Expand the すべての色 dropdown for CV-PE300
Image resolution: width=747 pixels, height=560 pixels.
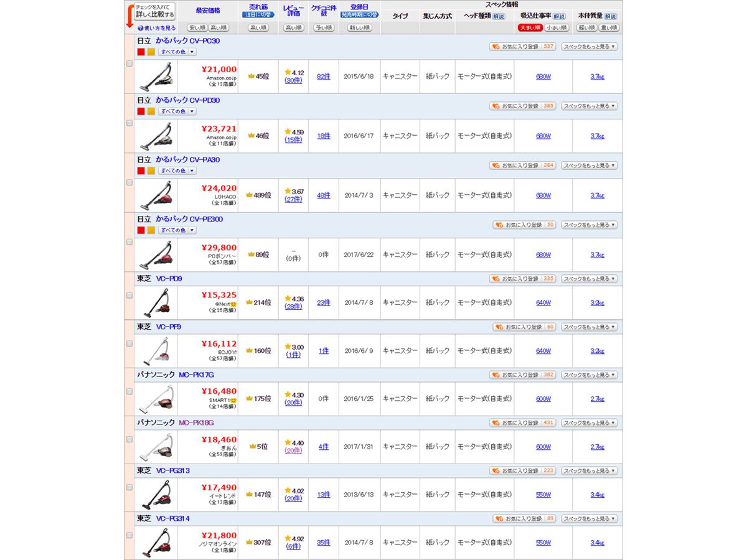(x=177, y=230)
